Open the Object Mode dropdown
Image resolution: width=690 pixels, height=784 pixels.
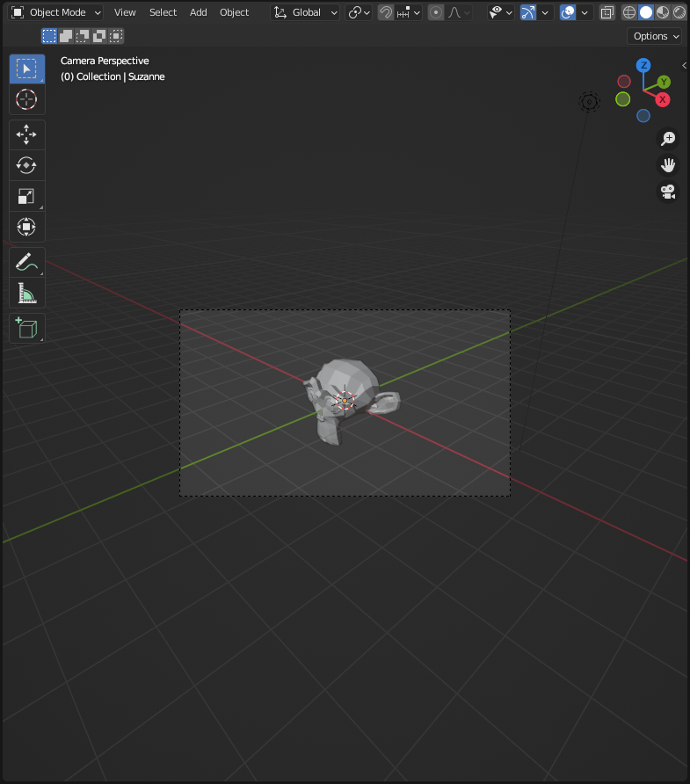point(55,12)
